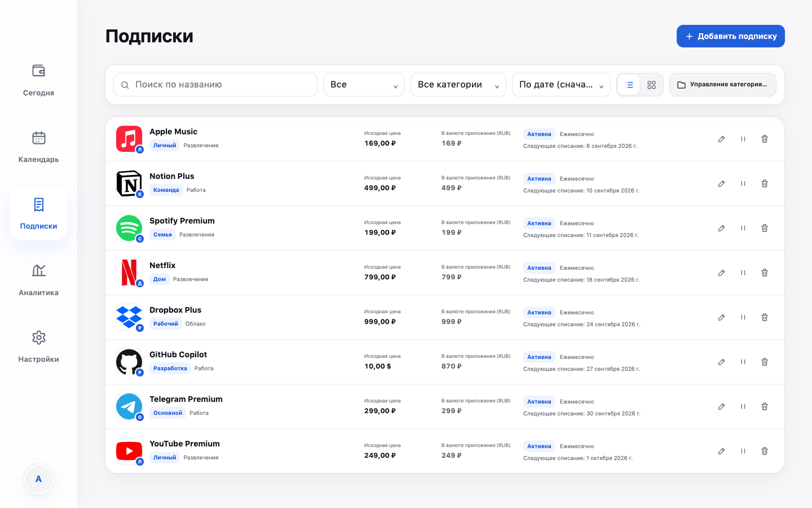Image resolution: width=812 pixels, height=508 pixels.
Task: Edit the Notion Plus subscription
Action: point(721,183)
